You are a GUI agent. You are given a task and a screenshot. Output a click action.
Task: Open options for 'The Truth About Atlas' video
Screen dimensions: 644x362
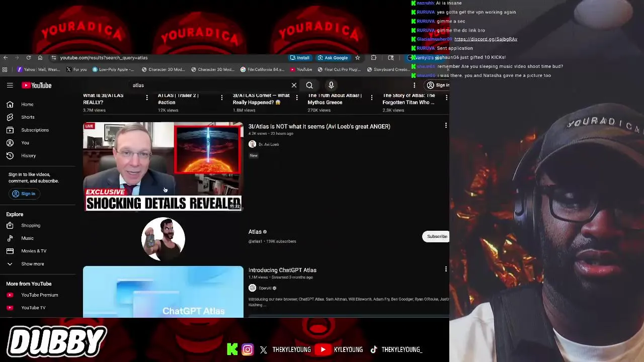[x=372, y=98]
